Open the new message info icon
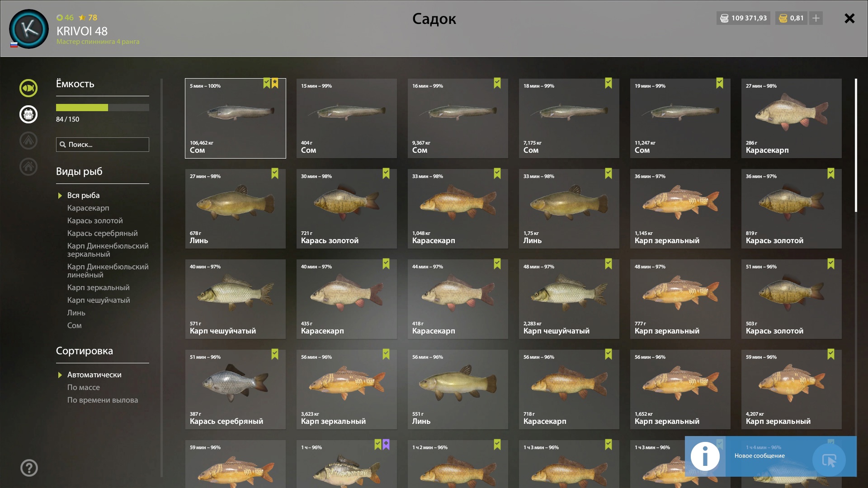The height and width of the screenshot is (488, 868). pyautogui.click(x=705, y=456)
